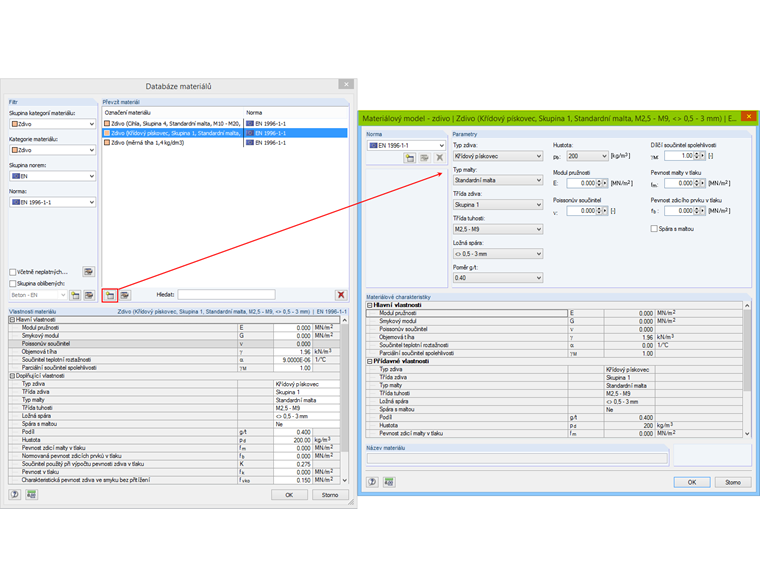Open the invalid materials settings icon in Filtr
760x588 pixels.
click(88, 271)
